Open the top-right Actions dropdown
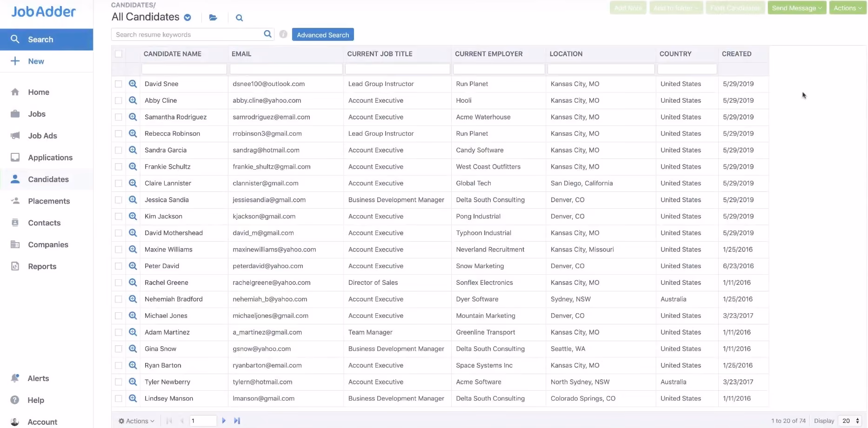 pos(848,8)
